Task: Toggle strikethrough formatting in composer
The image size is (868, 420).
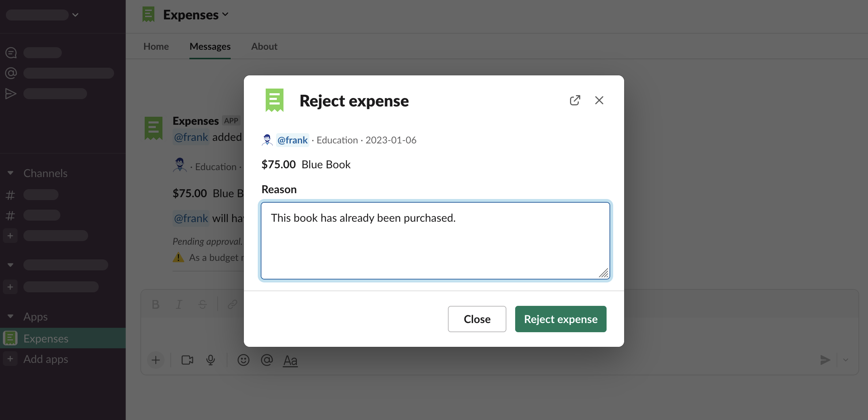Action: coord(202,304)
